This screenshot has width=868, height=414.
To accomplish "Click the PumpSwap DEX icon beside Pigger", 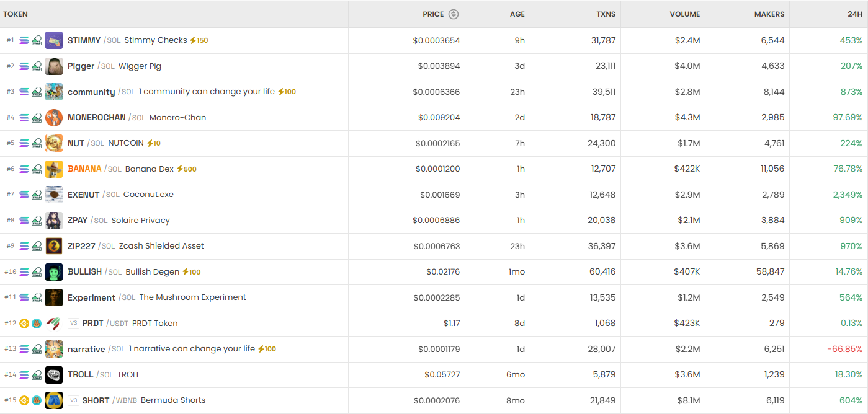I will tap(37, 66).
